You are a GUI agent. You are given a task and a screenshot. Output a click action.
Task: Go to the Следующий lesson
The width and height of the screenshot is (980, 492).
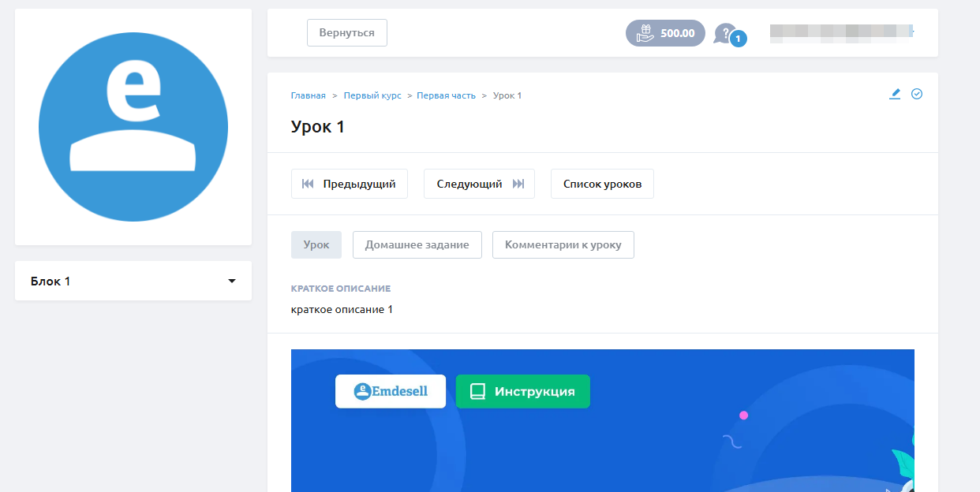tap(480, 184)
